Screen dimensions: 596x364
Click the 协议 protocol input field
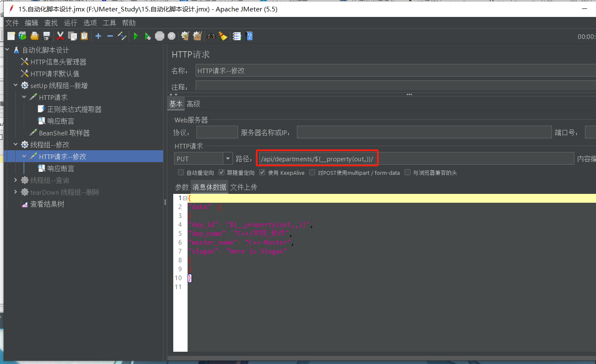(x=217, y=132)
